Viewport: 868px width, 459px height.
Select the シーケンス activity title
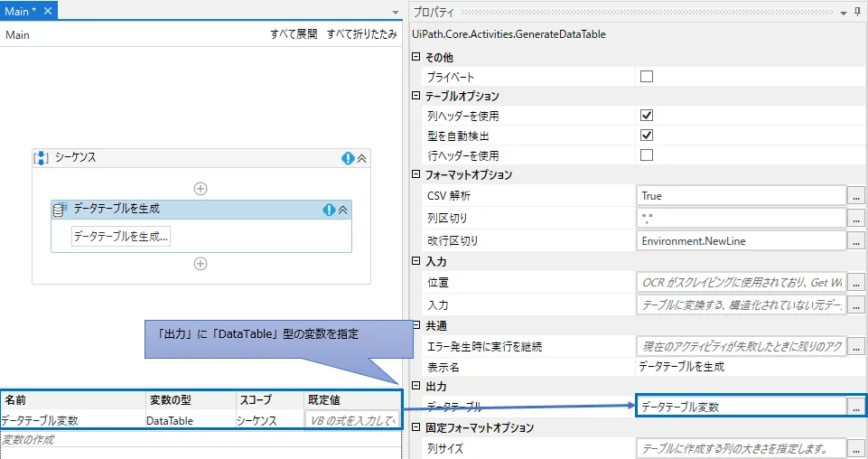(x=75, y=157)
